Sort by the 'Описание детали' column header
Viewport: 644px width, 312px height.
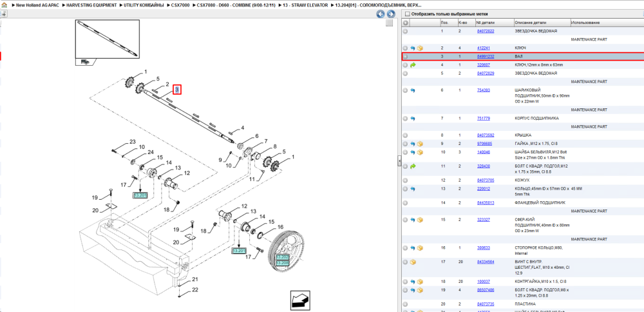tap(542, 23)
